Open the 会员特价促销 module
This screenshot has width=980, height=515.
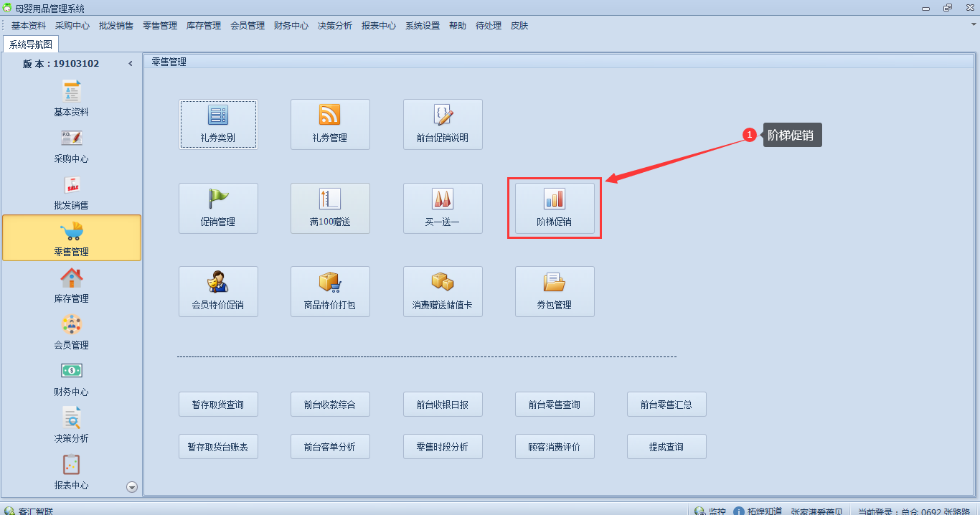coord(218,291)
